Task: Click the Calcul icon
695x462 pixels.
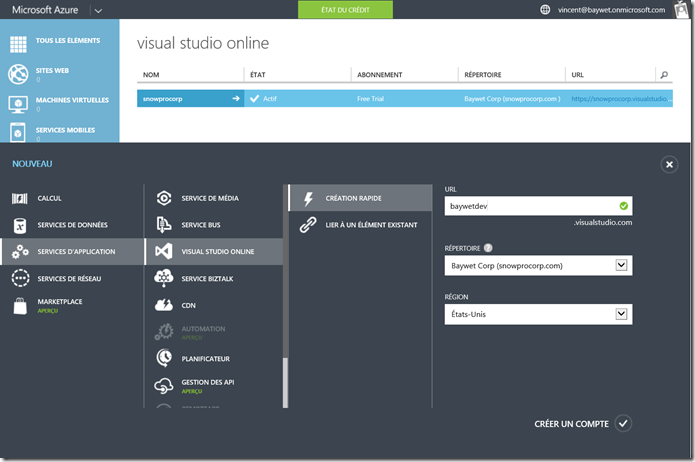Action: click(x=20, y=198)
